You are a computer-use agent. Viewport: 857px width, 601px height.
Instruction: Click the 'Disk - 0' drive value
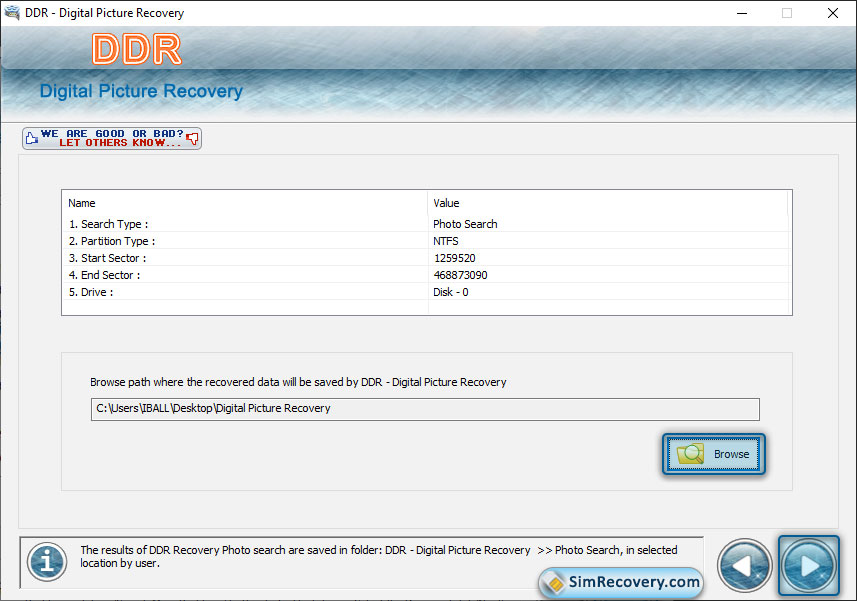point(450,292)
